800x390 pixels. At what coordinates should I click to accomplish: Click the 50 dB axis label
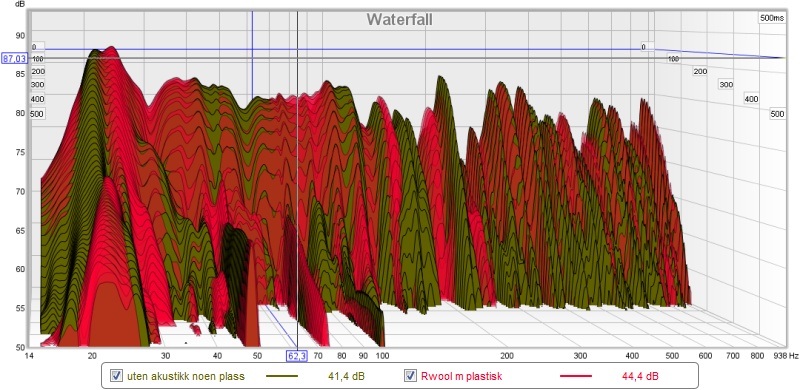20,347
